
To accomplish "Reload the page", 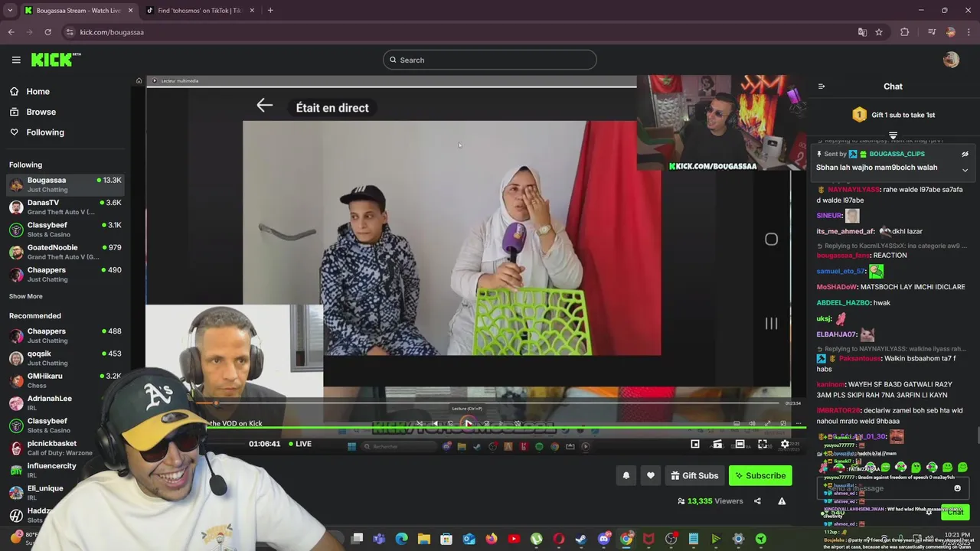I will tap(47, 32).
